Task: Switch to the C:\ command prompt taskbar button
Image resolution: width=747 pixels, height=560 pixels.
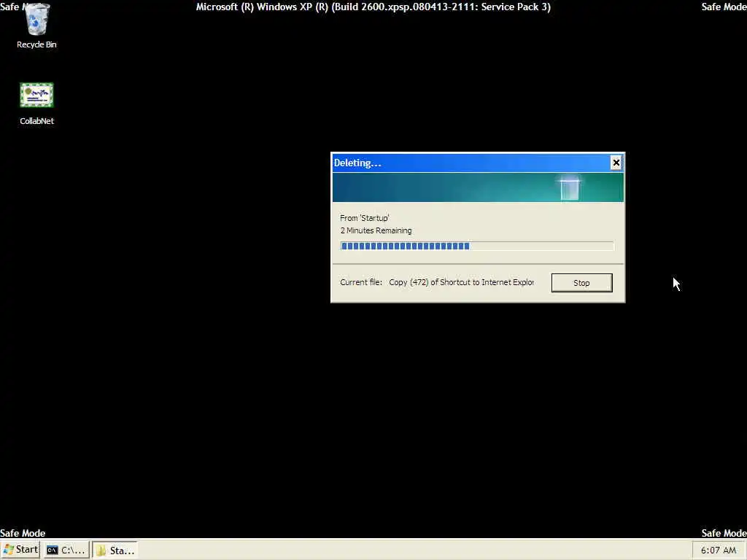Action: (66, 550)
